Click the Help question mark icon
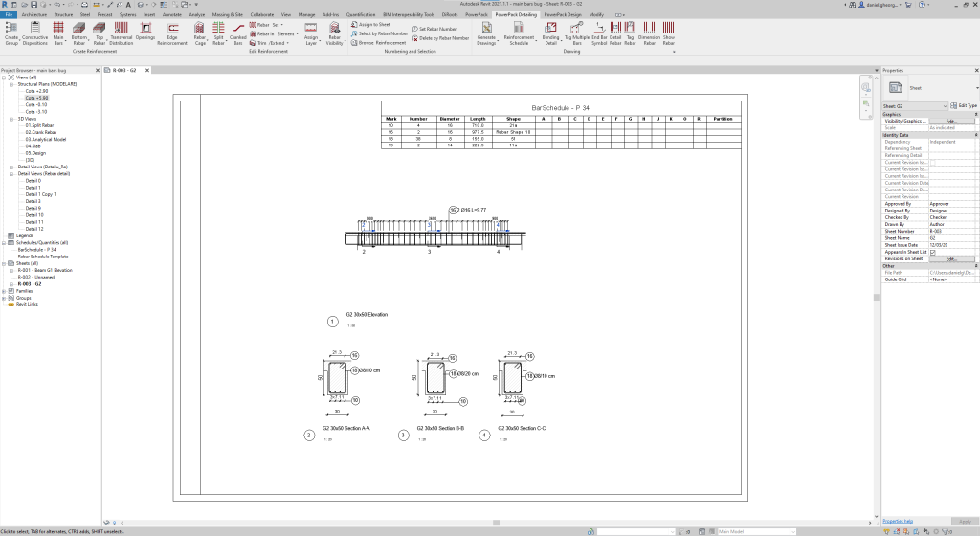 (922, 5)
